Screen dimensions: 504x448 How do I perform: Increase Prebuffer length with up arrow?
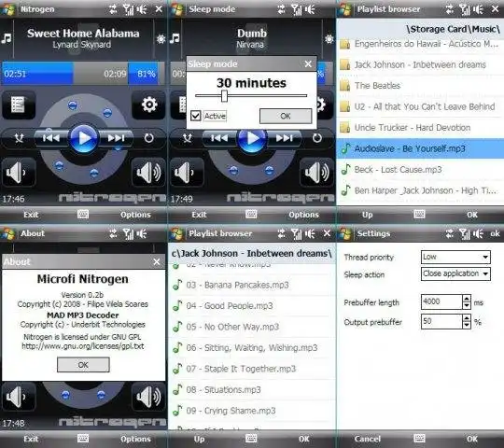(x=467, y=299)
